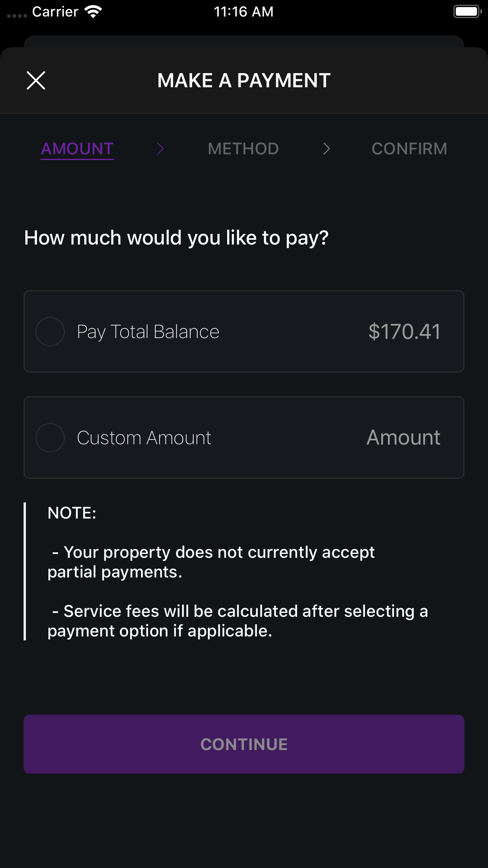
Task: Tap the Carrier signal text
Action: 55,12
